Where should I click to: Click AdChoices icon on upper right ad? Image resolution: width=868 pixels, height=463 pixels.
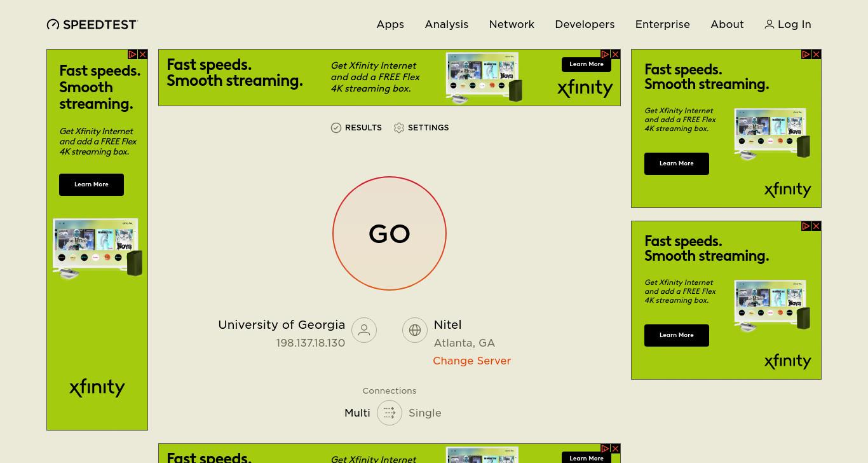806,55
